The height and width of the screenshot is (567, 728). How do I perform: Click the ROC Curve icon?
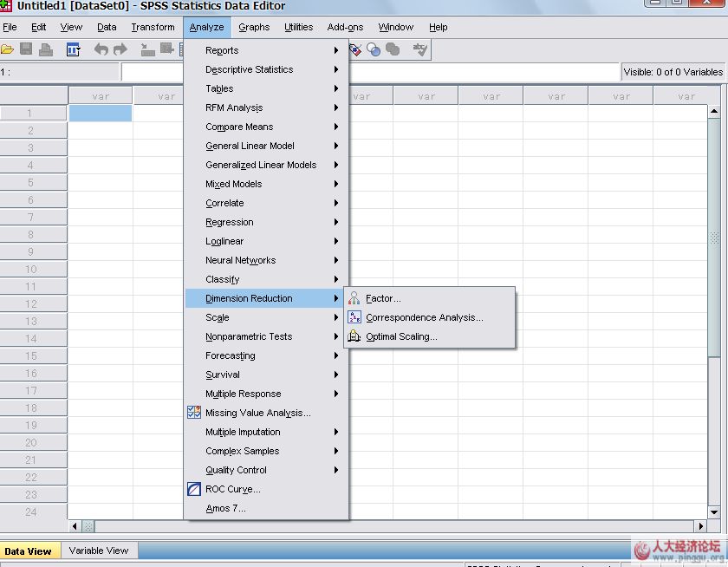coord(194,488)
